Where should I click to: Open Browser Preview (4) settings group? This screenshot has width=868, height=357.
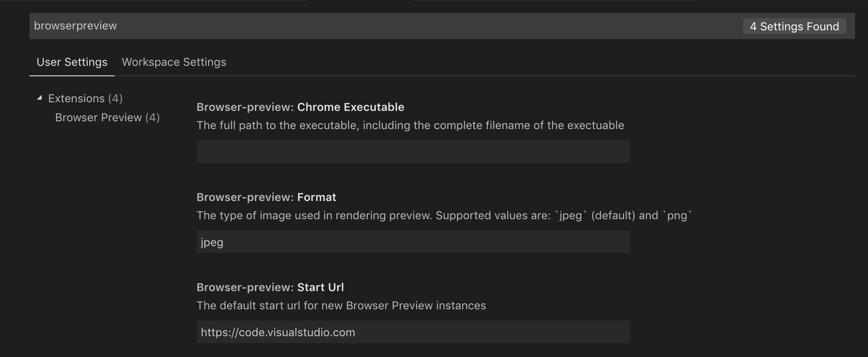click(x=108, y=117)
